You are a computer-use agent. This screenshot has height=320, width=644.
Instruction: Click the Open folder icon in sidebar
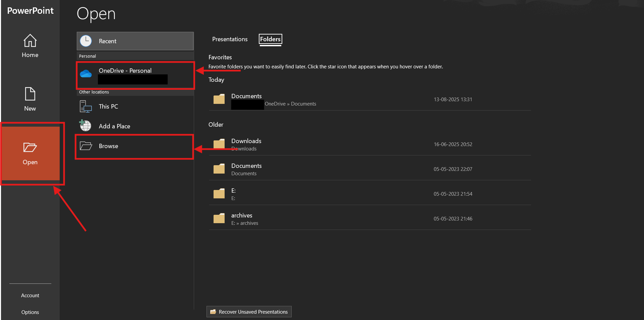coord(30,147)
